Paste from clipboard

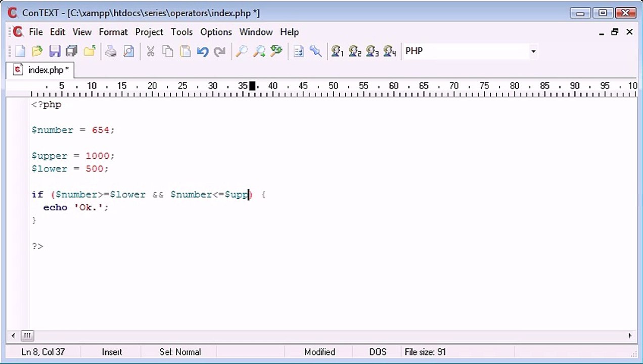(x=185, y=51)
